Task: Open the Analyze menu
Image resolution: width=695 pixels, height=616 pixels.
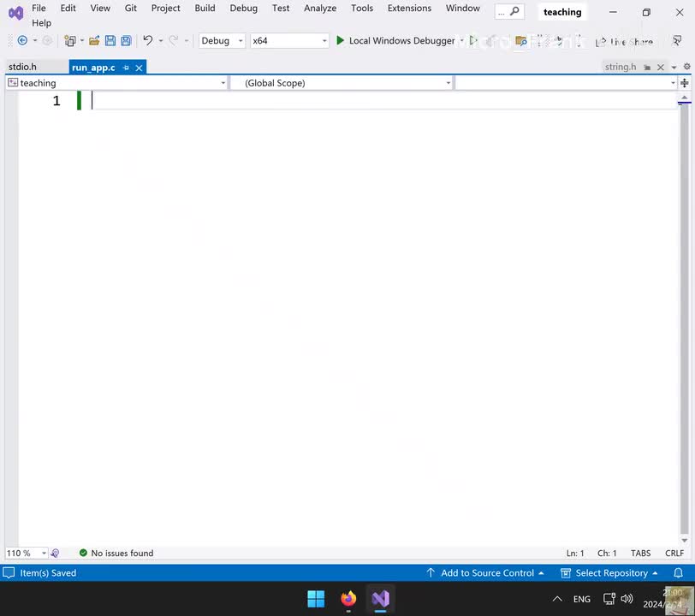Action: click(x=320, y=8)
